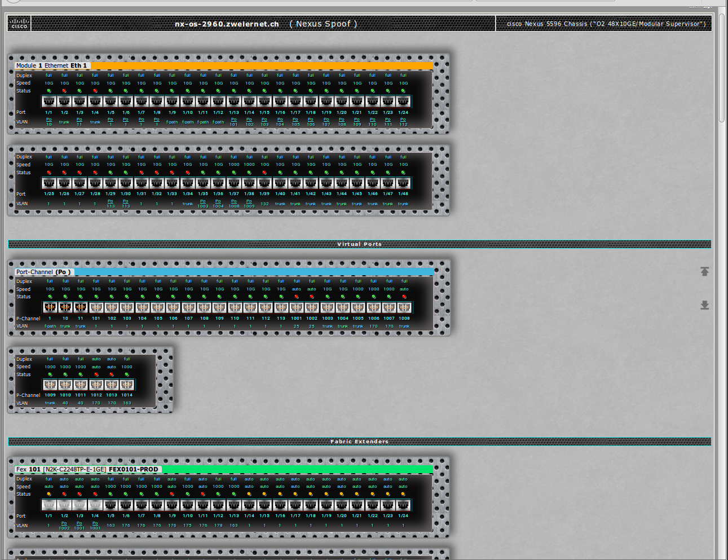Select Ethernet port 1/48 jack
The height and width of the screenshot is (560, 728).
click(x=403, y=183)
